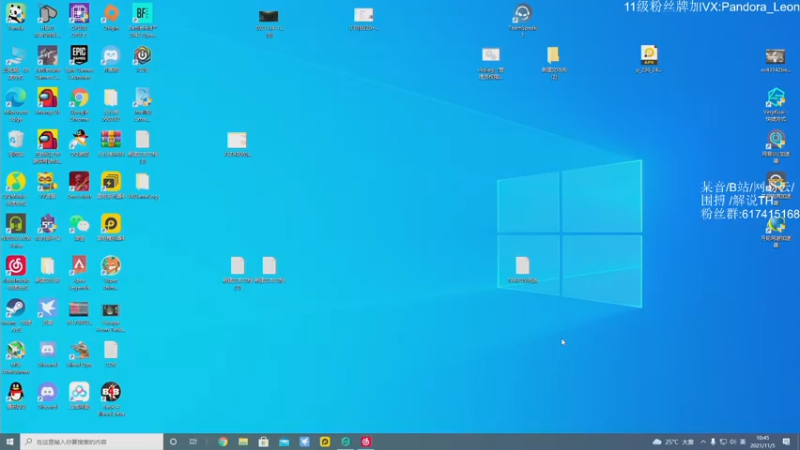Open yellow circular-logo shortcut beside WeChat

point(111,224)
